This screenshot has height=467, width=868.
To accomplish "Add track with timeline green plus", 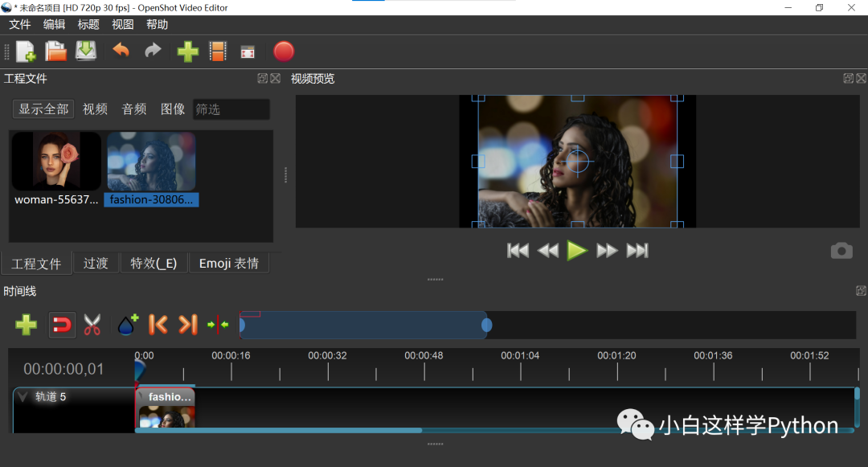I will click(26, 325).
